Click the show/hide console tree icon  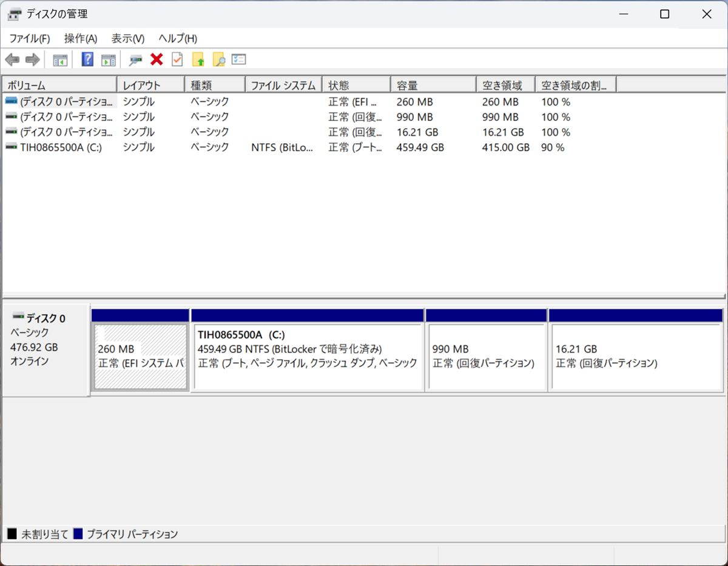click(60, 59)
